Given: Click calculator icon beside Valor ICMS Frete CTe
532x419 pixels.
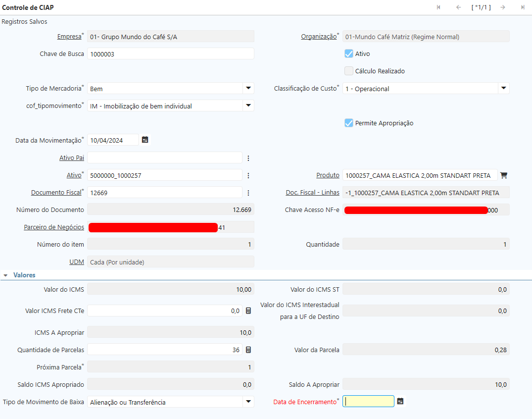Looking at the screenshot, I should click(248, 311).
